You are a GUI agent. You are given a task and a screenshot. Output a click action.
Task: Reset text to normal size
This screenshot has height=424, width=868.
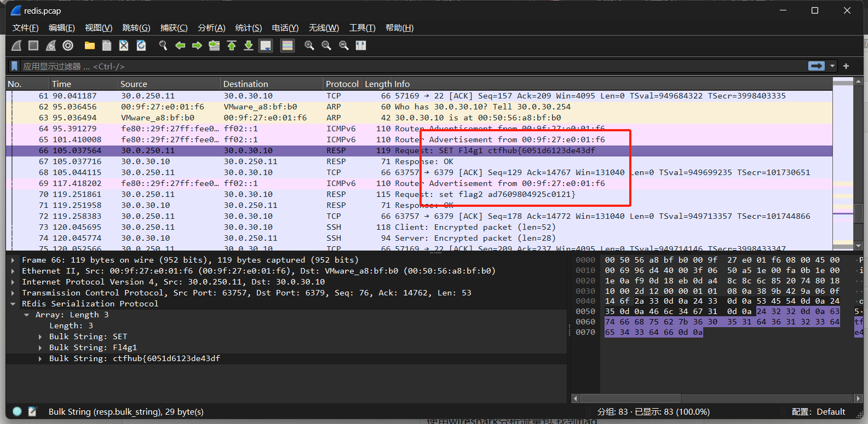[344, 45]
